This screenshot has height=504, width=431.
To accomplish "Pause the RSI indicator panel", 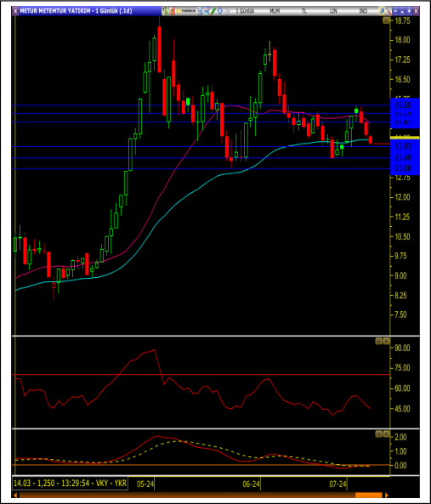I will tap(378, 341).
